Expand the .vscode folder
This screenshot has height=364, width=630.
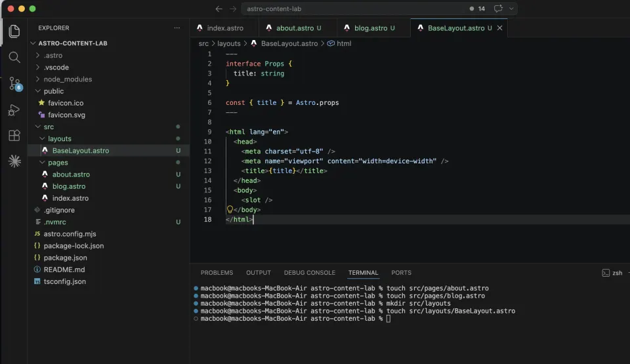click(37, 67)
